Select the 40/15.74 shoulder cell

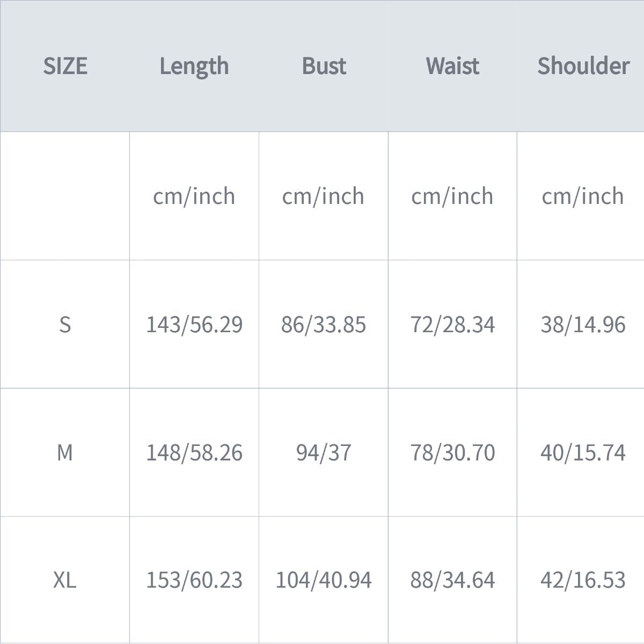pyautogui.click(x=583, y=453)
